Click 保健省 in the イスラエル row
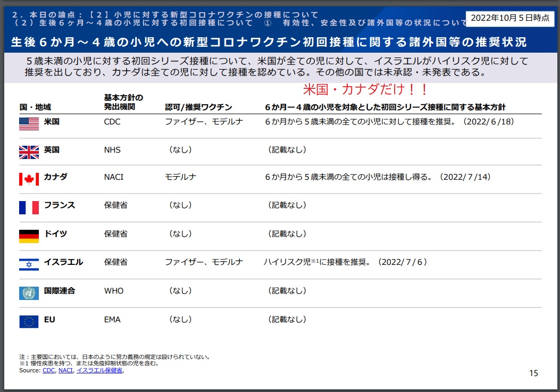 point(116,262)
